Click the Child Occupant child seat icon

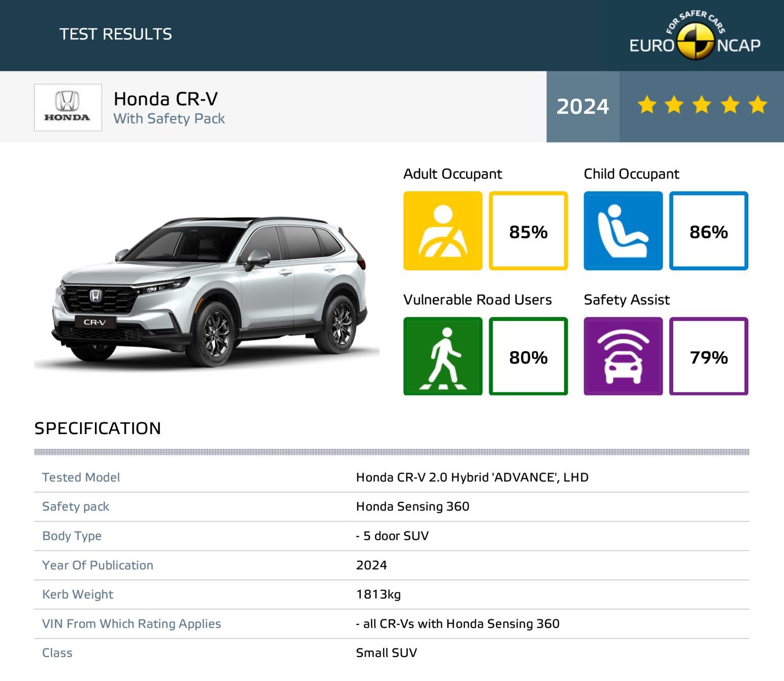tap(623, 230)
